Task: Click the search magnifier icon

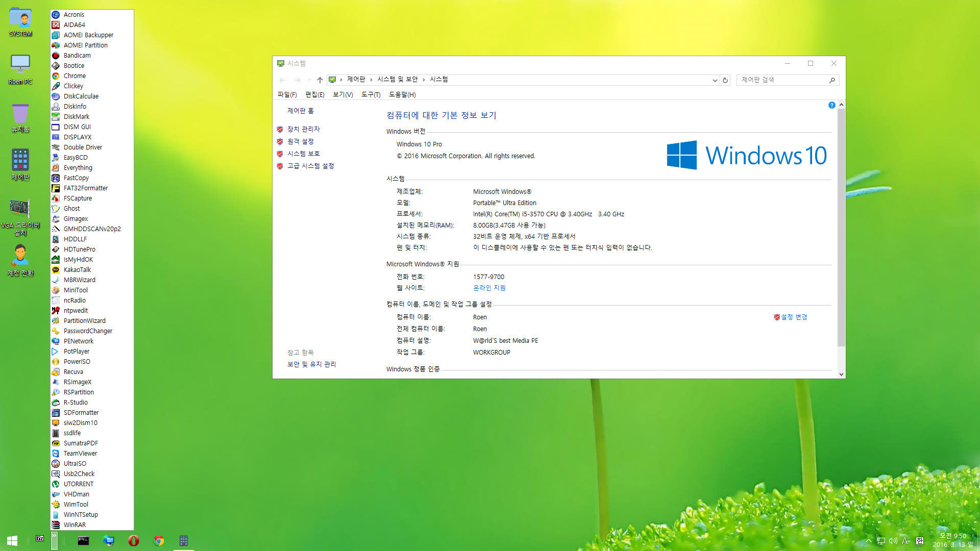Action: pyautogui.click(x=832, y=80)
